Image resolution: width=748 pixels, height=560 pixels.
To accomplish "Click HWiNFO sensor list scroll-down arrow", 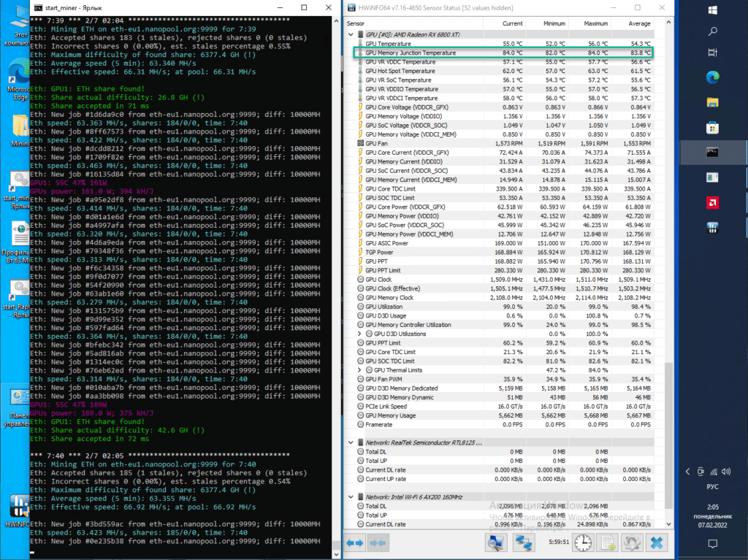I will click(x=668, y=523).
